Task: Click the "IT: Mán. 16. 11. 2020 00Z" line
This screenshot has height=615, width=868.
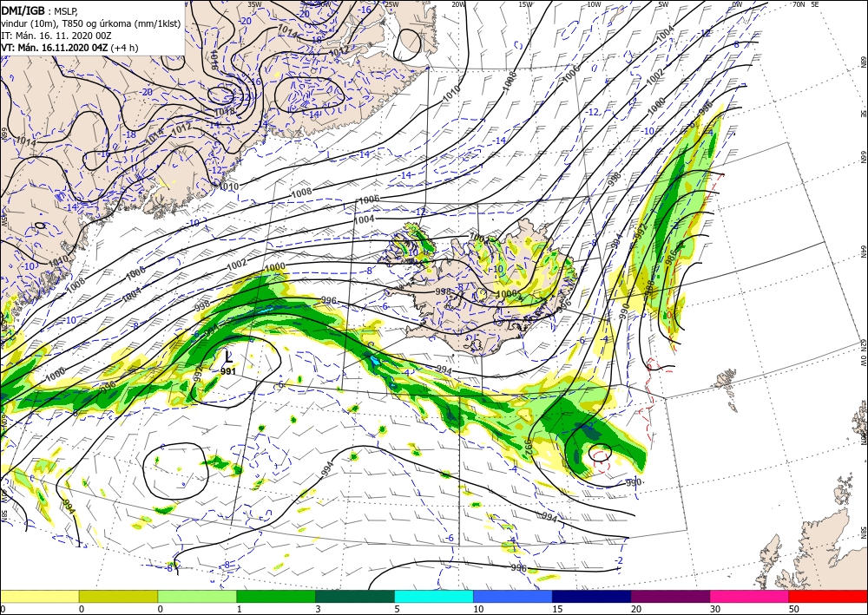Action: (x=57, y=36)
